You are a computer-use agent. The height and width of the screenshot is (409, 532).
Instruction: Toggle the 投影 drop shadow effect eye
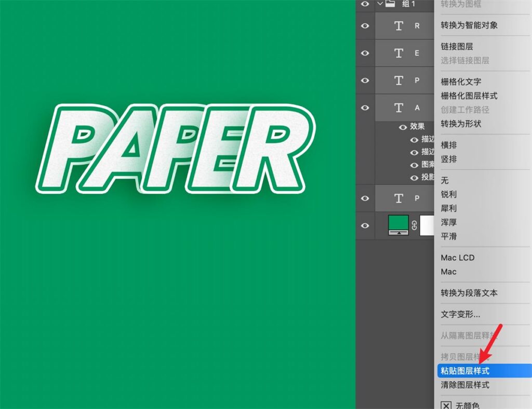click(414, 178)
